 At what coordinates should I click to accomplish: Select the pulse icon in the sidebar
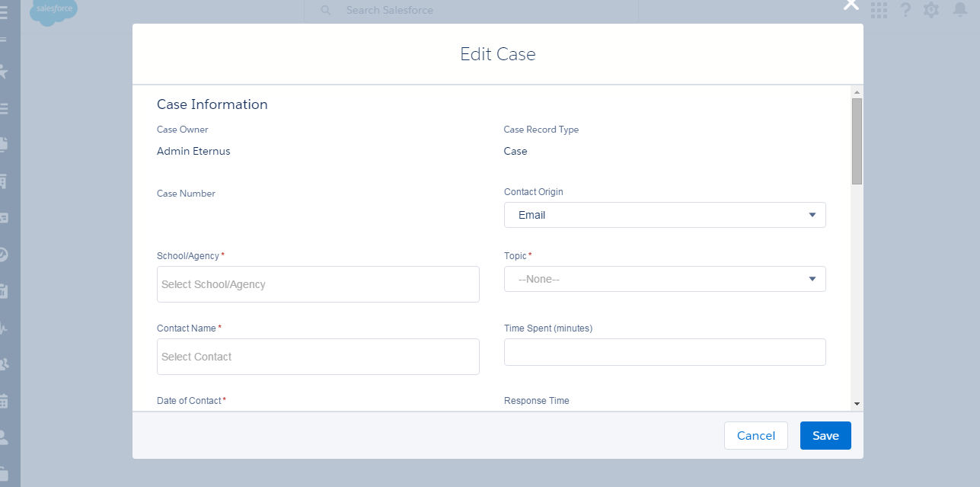[x=4, y=328]
